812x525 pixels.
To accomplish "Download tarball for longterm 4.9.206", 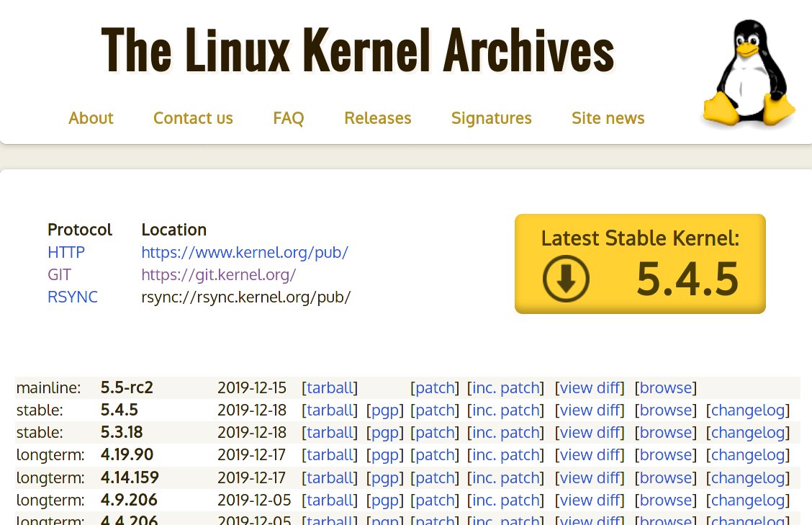I will [330, 500].
